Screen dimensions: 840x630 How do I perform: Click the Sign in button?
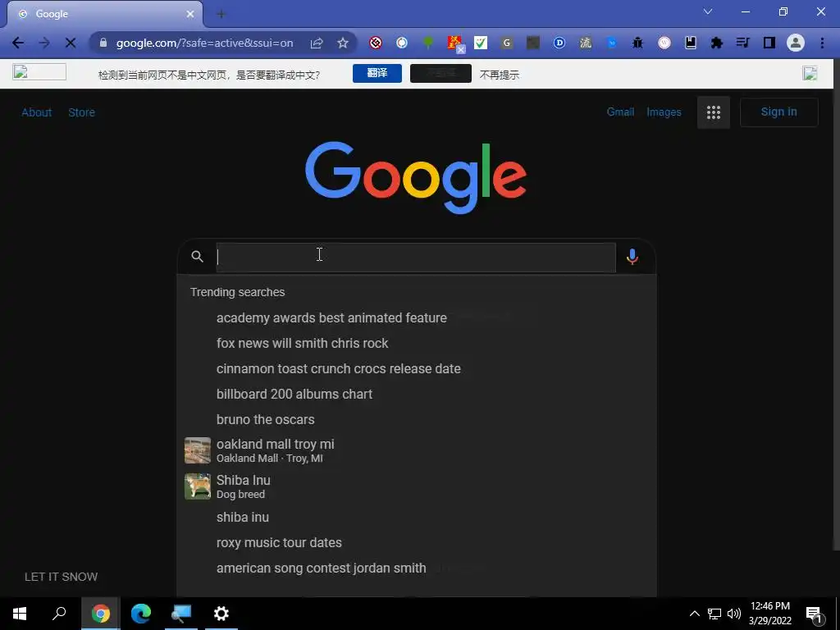click(779, 112)
